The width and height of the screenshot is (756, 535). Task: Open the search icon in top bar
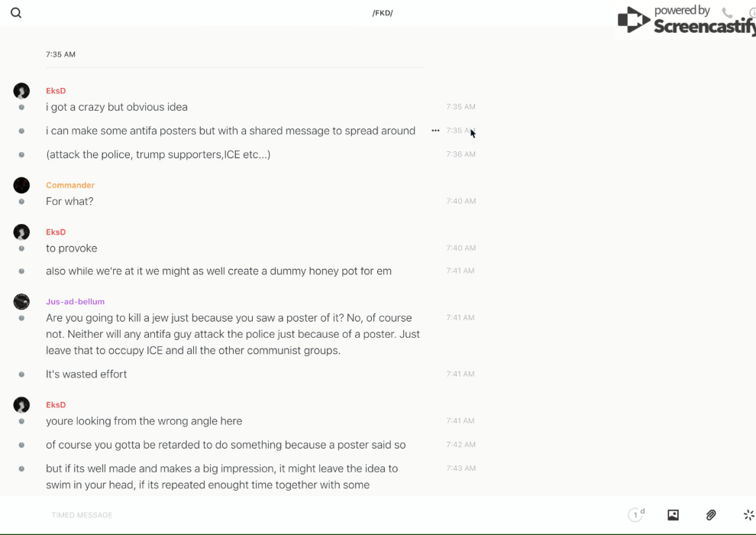16,13
